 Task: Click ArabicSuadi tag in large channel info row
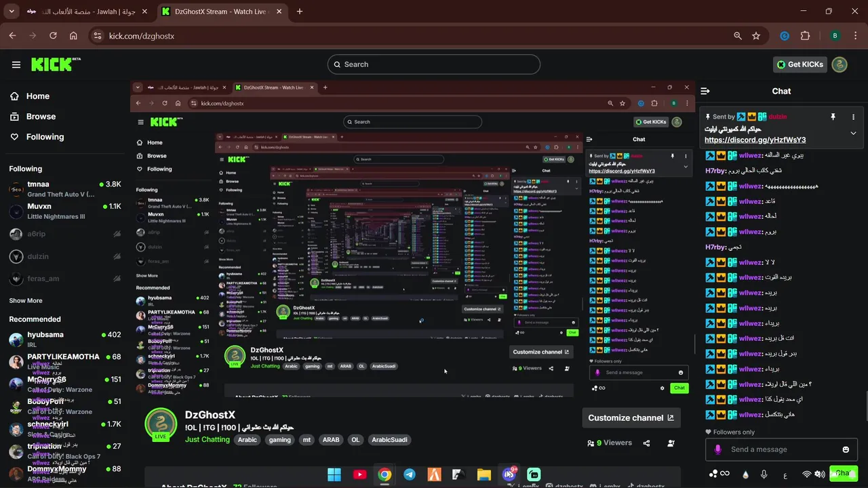coord(389,440)
